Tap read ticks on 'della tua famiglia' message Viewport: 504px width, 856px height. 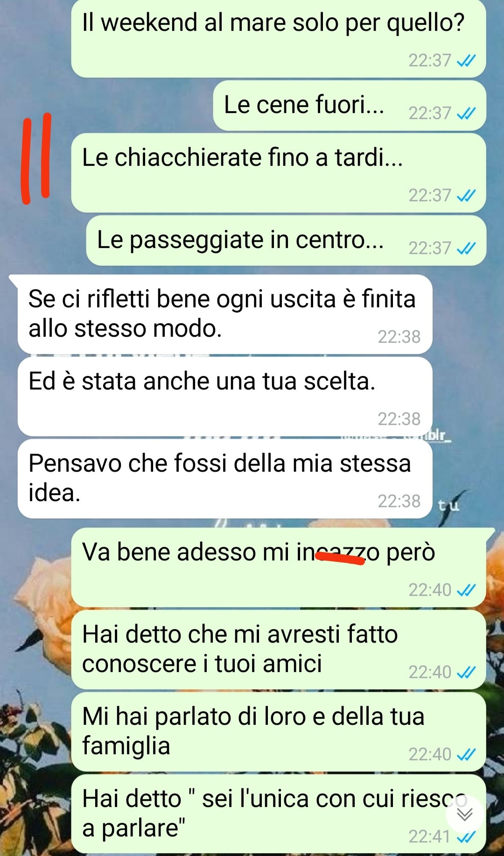pos(466,754)
